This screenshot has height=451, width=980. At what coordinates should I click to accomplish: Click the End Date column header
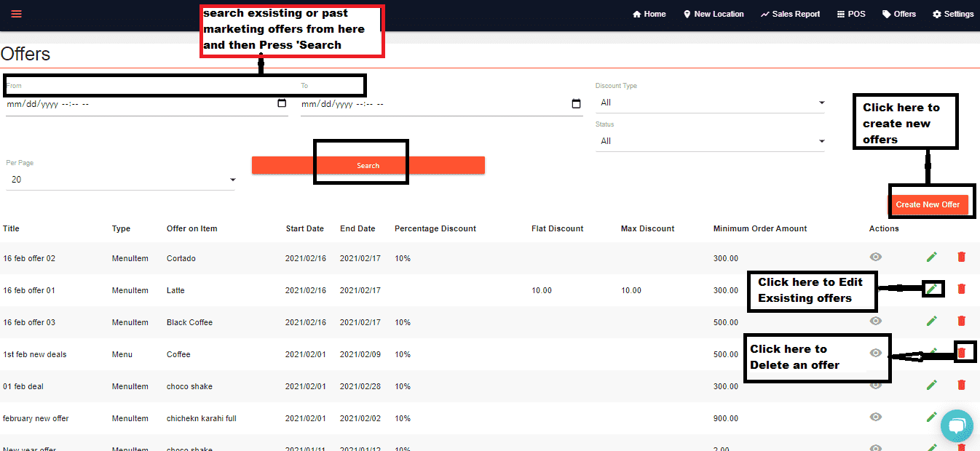click(357, 228)
